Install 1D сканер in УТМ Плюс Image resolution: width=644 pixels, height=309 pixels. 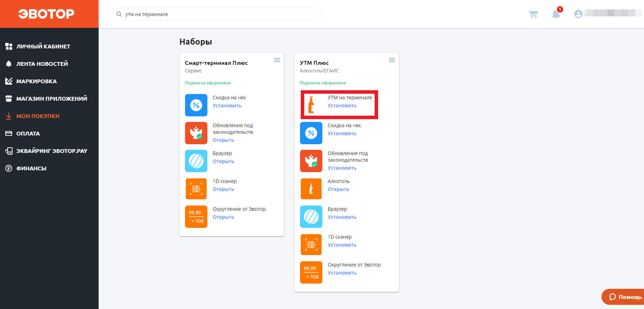(x=342, y=245)
